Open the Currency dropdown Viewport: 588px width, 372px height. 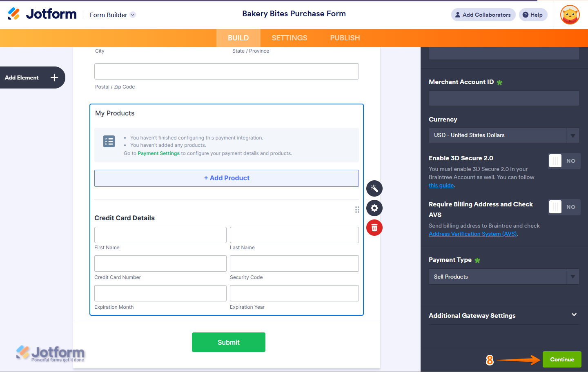[504, 135]
